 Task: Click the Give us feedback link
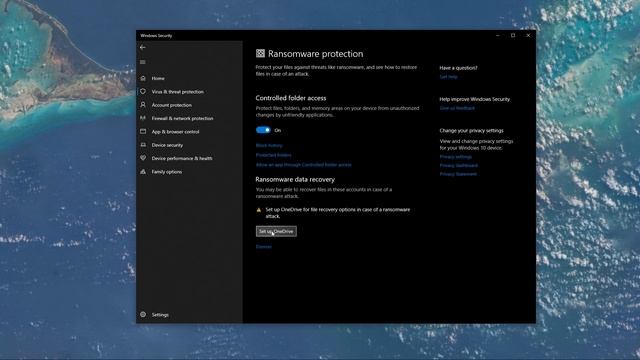(x=457, y=108)
